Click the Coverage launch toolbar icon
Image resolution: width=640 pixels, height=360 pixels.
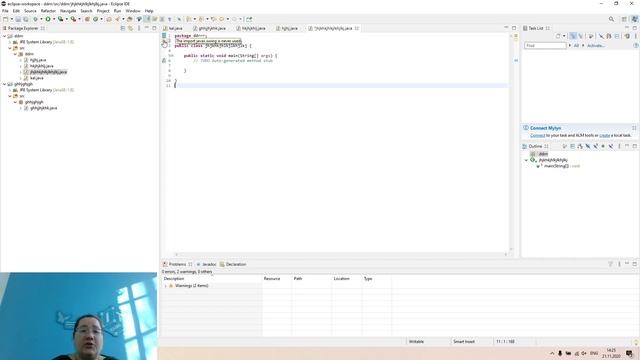[x=60, y=19]
